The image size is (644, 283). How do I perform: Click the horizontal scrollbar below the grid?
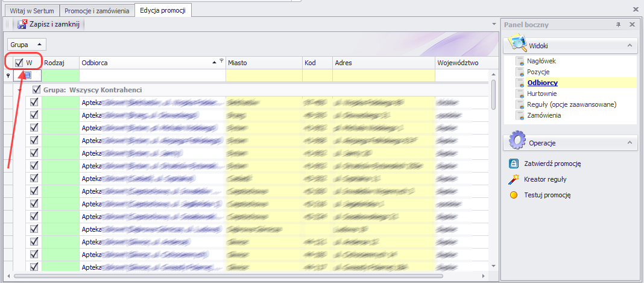click(x=241, y=276)
